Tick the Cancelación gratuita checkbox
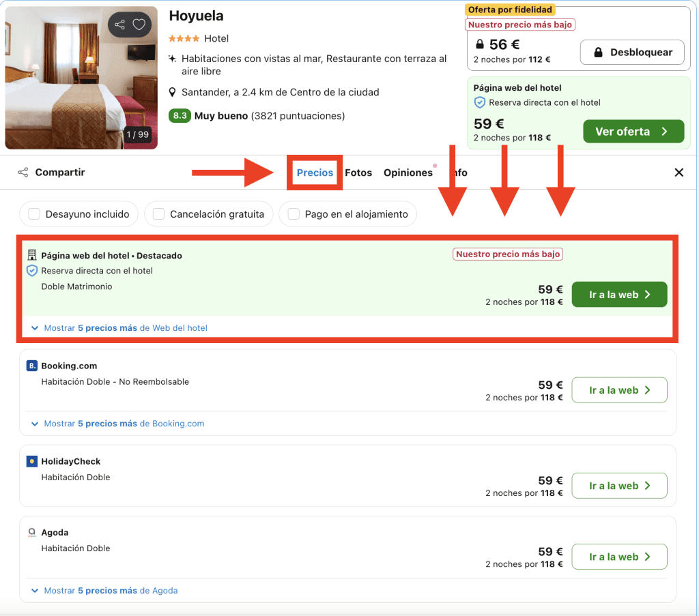Image resolution: width=699 pixels, height=616 pixels. [158, 214]
